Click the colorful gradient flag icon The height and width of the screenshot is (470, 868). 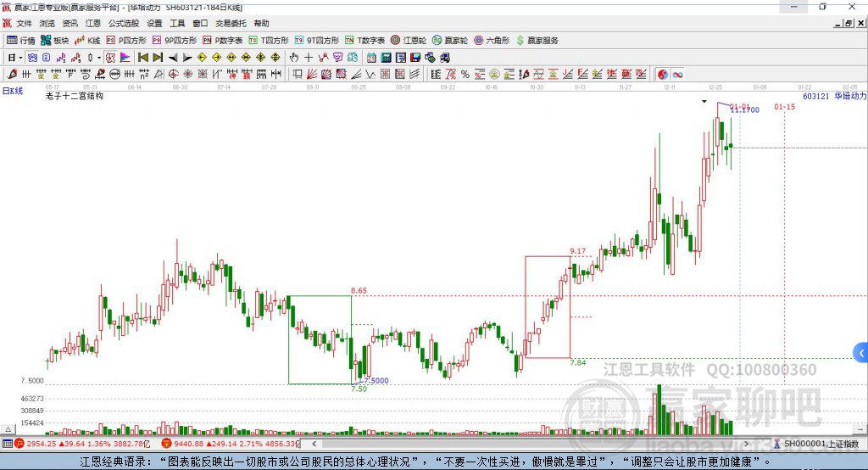(x=125, y=58)
